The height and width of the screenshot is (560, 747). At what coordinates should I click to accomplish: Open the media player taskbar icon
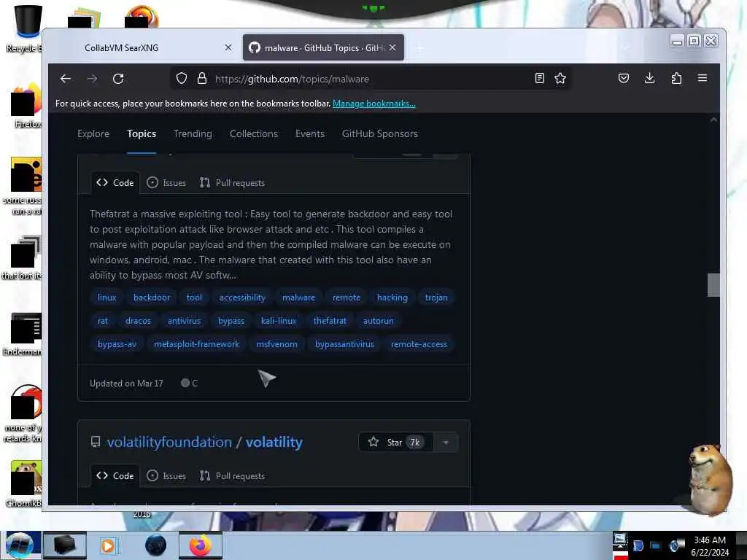(108, 545)
